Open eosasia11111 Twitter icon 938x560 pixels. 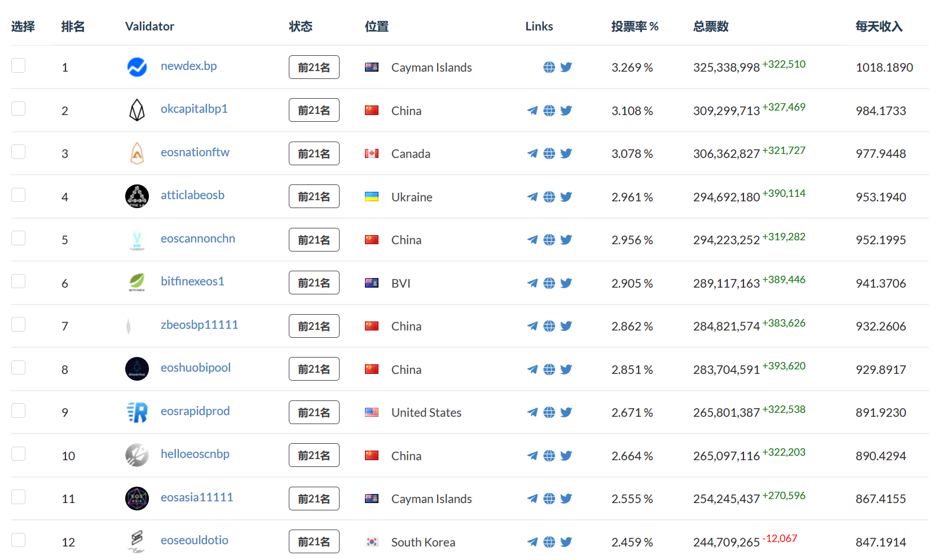coord(566,499)
